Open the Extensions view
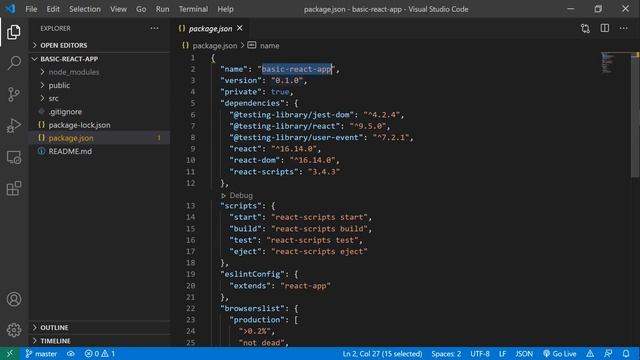 pyautogui.click(x=13, y=188)
